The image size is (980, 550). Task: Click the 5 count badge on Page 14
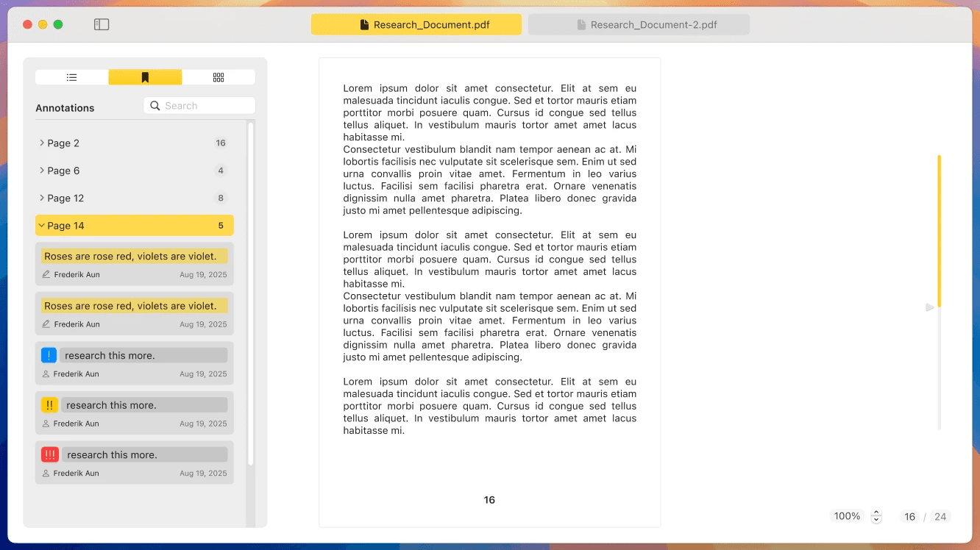221,226
